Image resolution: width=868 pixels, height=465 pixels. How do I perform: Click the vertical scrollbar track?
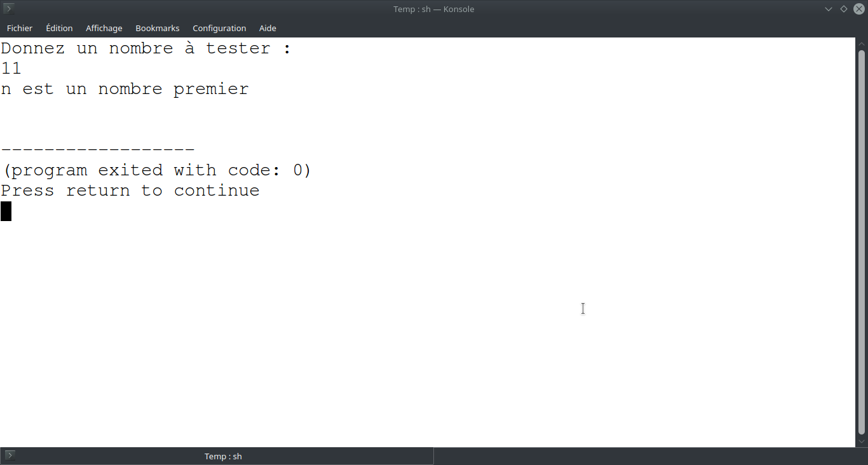[x=862, y=242]
